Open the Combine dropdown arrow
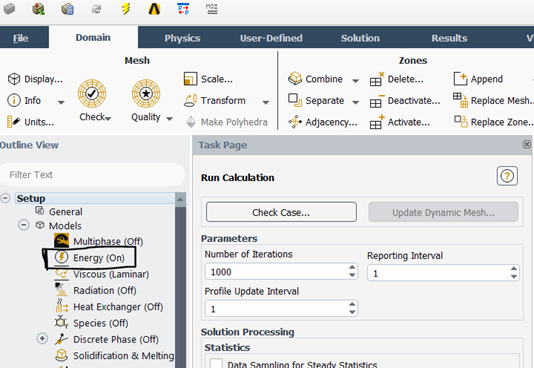 355,80
